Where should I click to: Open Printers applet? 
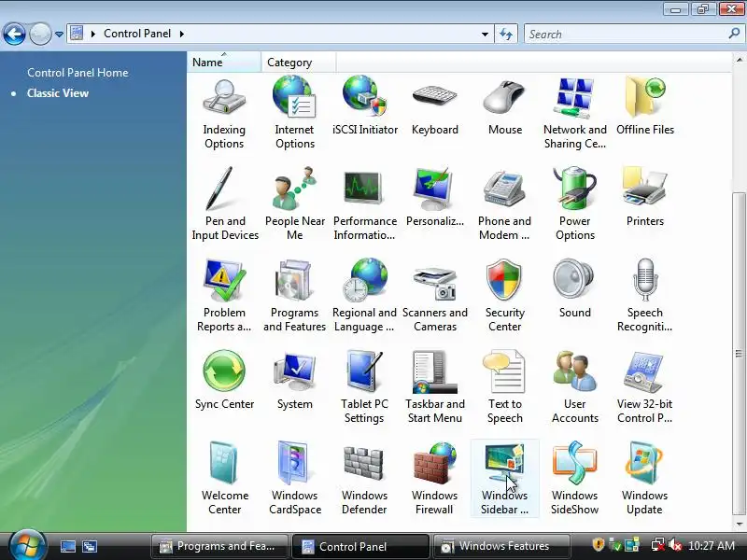(x=645, y=198)
